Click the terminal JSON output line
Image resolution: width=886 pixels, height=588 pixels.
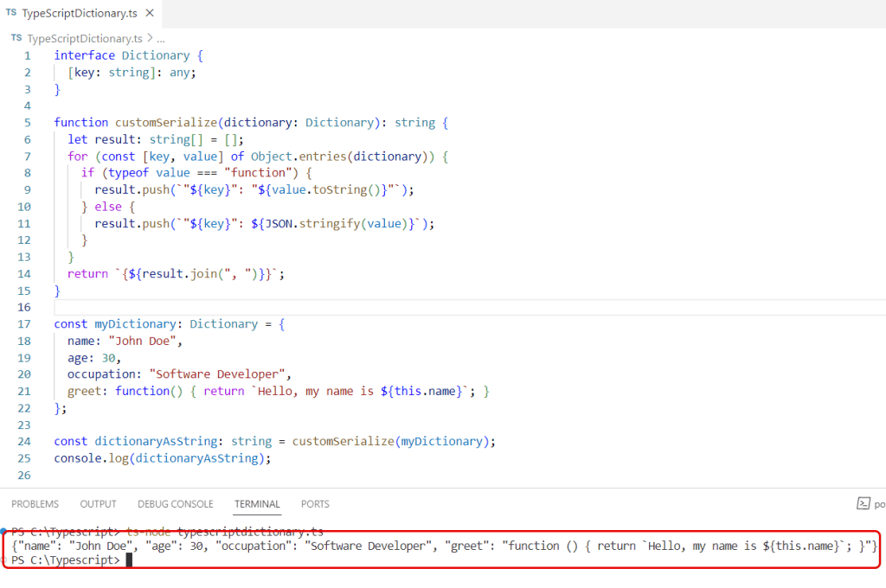[444, 546]
